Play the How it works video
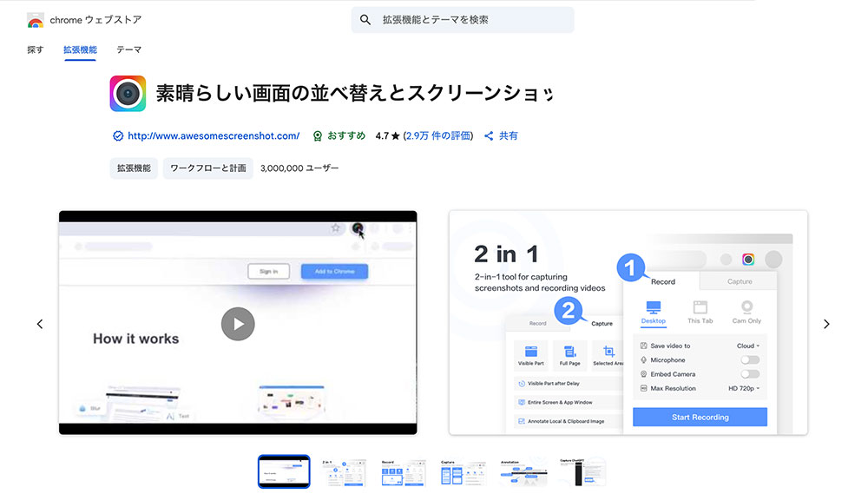Viewport: 868px width, 494px height. (237, 324)
